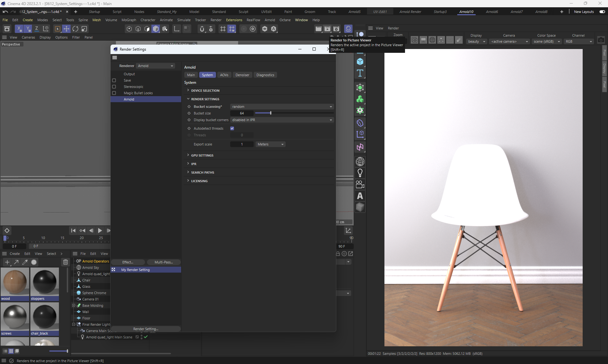Click the Cube primitive icon

pos(360,61)
